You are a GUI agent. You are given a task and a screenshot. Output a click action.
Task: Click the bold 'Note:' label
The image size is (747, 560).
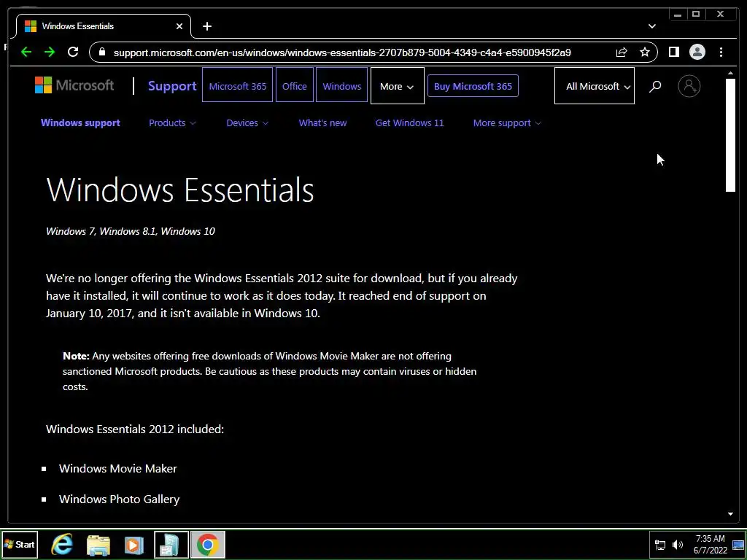76,356
